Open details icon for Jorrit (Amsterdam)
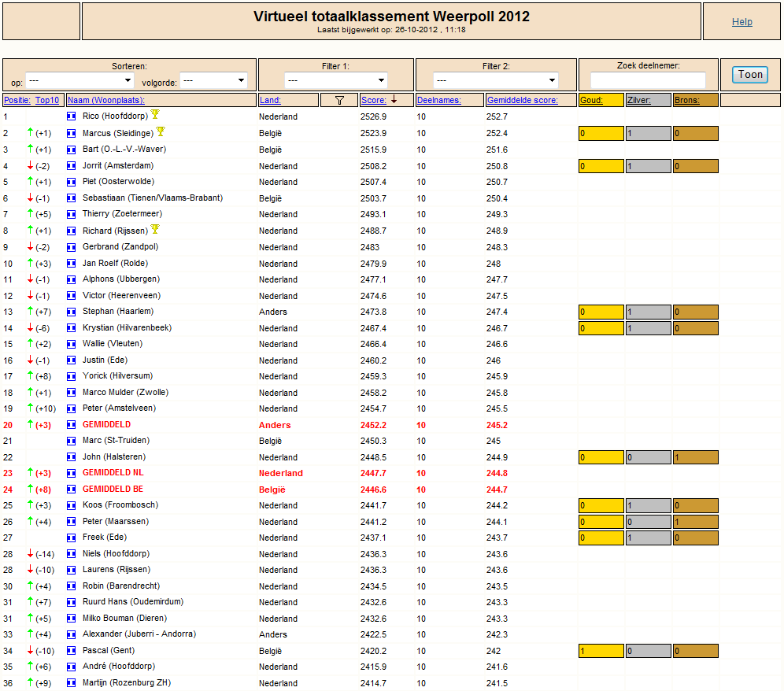Screen dimensions: 784x691 coord(72,165)
